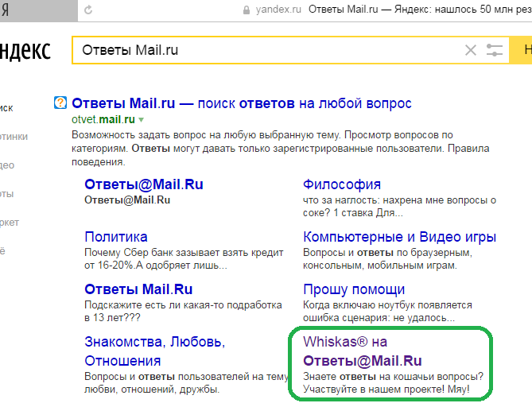Viewport: 532px width, 407px height.
Task: Select the Market tab in left sidebar
Action: click(x=10, y=223)
